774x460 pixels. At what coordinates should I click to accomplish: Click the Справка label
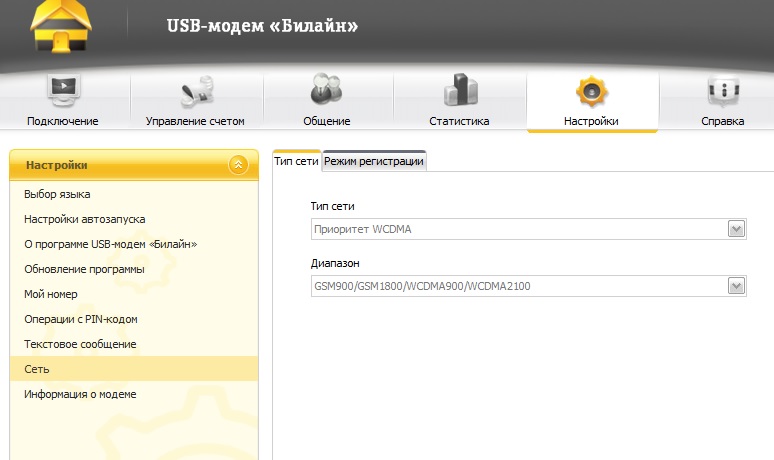[x=723, y=121]
